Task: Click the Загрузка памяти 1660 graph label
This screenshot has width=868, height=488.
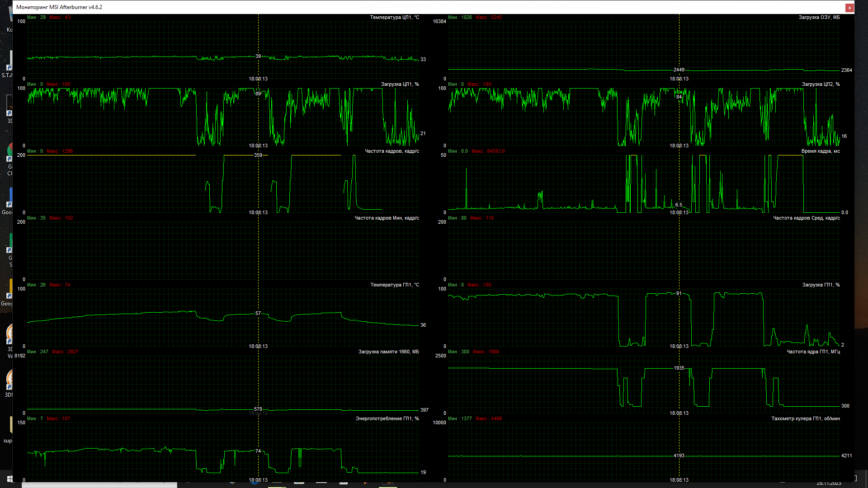Action: click(388, 352)
